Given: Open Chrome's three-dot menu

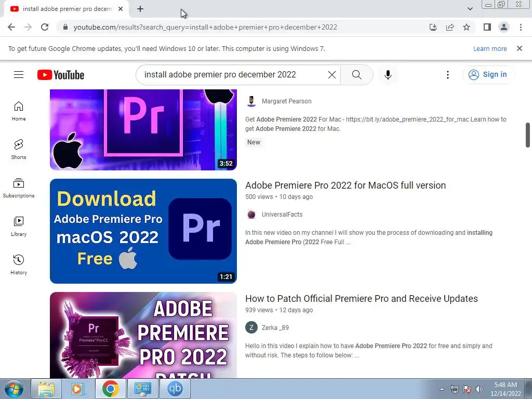Looking at the screenshot, I should [521, 27].
